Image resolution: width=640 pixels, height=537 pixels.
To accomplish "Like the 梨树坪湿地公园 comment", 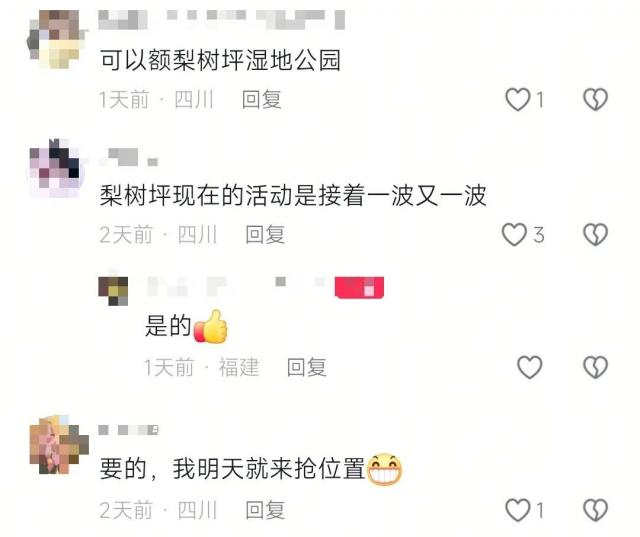I will 518,100.
